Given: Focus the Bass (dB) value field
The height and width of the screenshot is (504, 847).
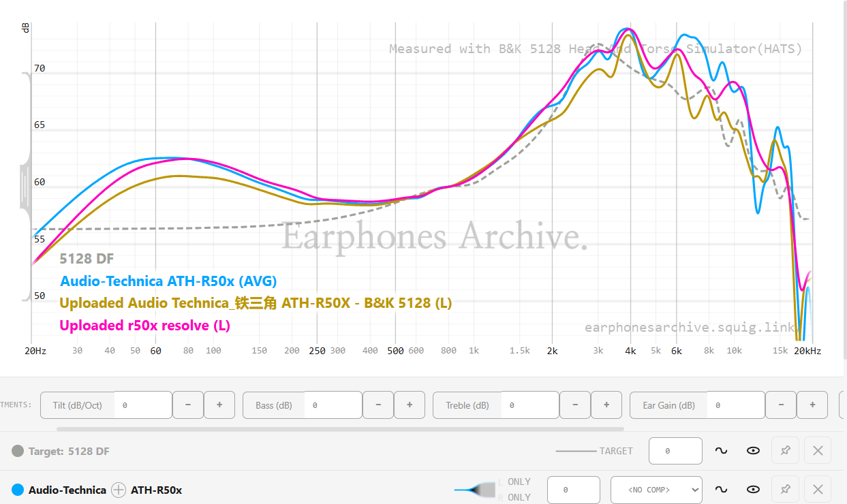Looking at the screenshot, I should coord(333,405).
